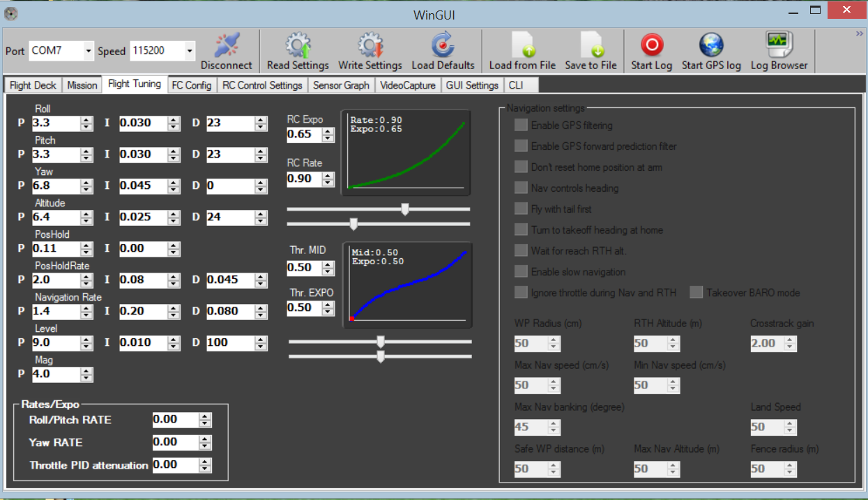The image size is (868, 500).
Task: Open the COM7 port dropdown
Action: point(88,51)
